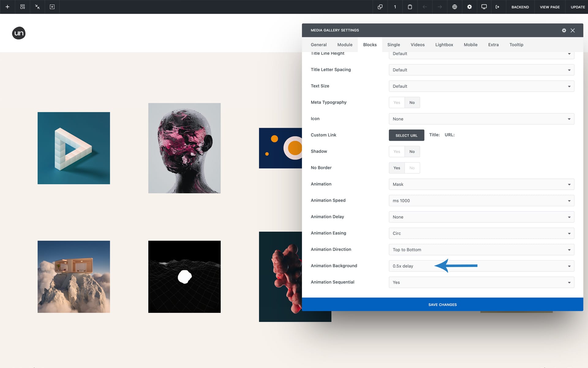Click the clipboard paste icon
Image resolution: width=588 pixels, height=368 pixels.
[x=410, y=7]
